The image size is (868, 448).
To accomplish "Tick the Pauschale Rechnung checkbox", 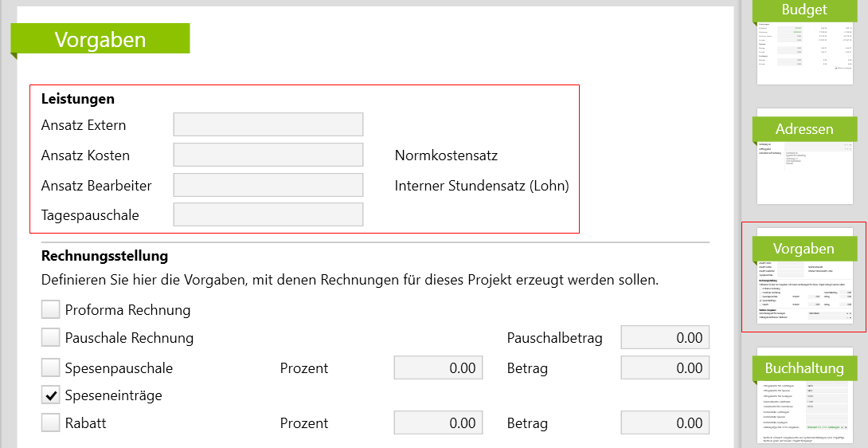I will click(51, 337).
